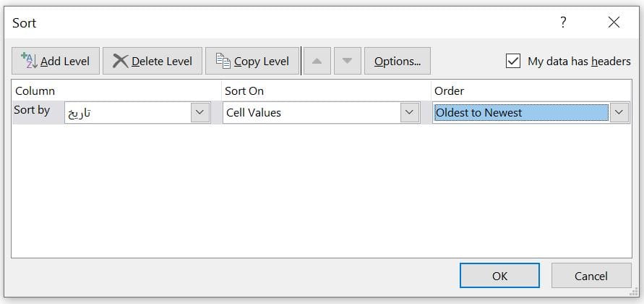Move sort level down with the down arrow
This screenshot has height=304, width=644.
click(x=348, y=61)
